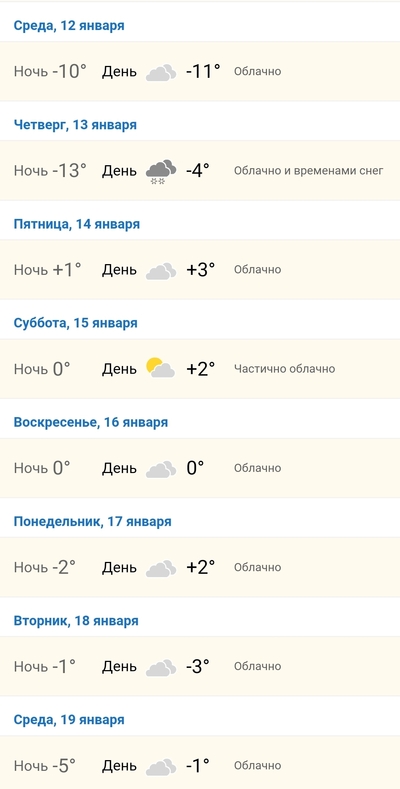The height and width of the screenshot is (789, 400).
Task: Open the Пятница, 14 января heading
Action: [76, 224]
